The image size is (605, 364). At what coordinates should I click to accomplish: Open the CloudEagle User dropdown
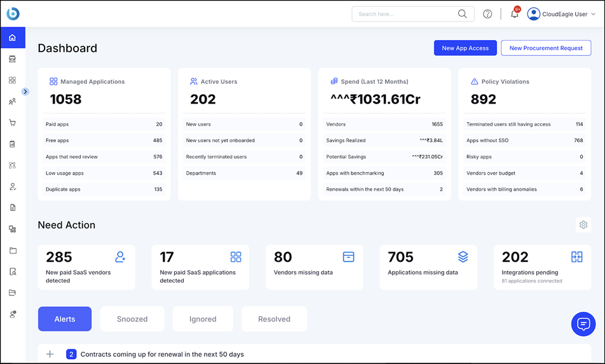click(562, 14)
